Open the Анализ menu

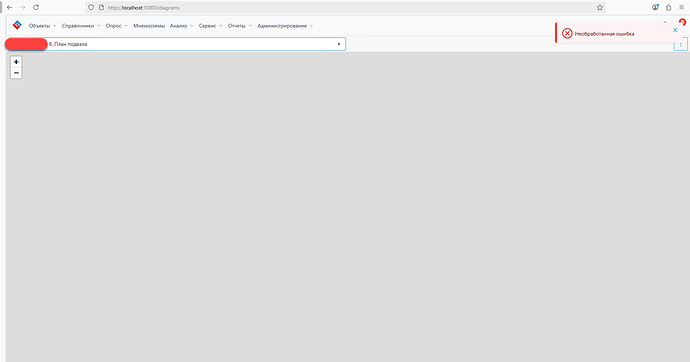181,26
